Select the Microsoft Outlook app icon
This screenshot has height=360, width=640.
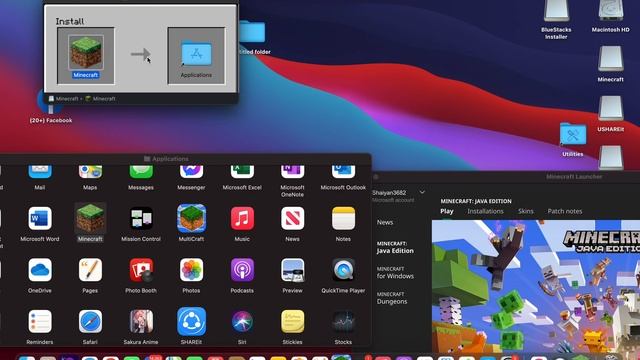tap(343, 171)
